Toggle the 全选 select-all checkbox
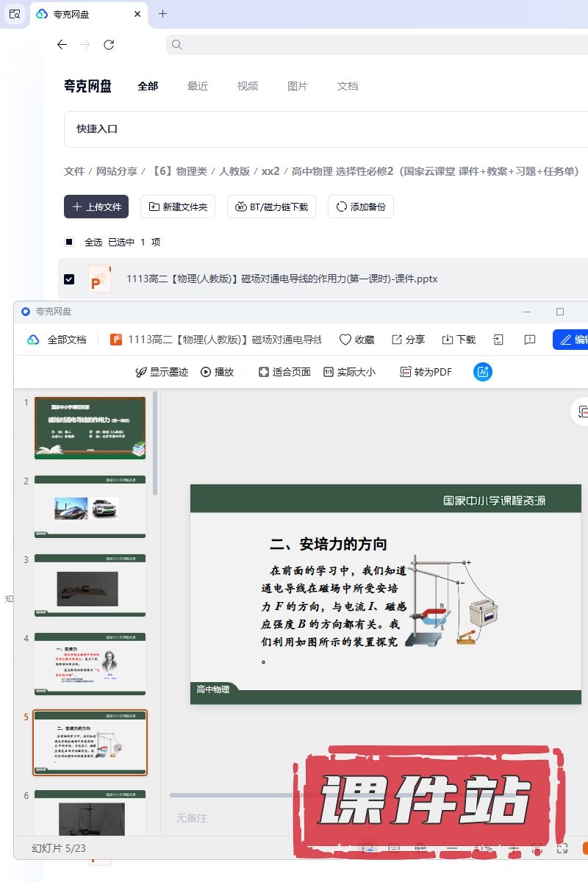 (69, 242)
